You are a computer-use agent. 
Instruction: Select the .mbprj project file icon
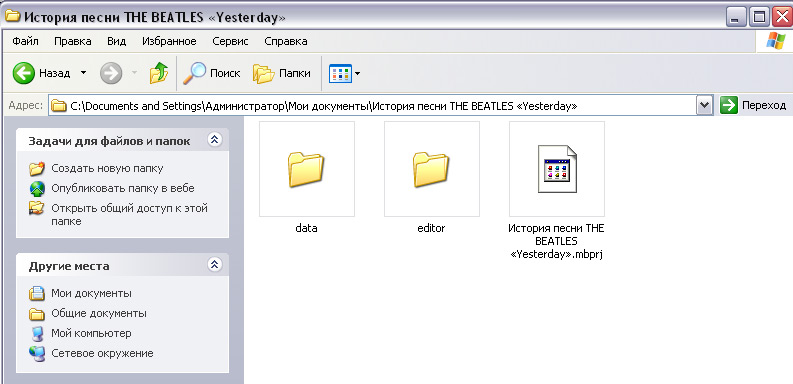tap(557, 169)
